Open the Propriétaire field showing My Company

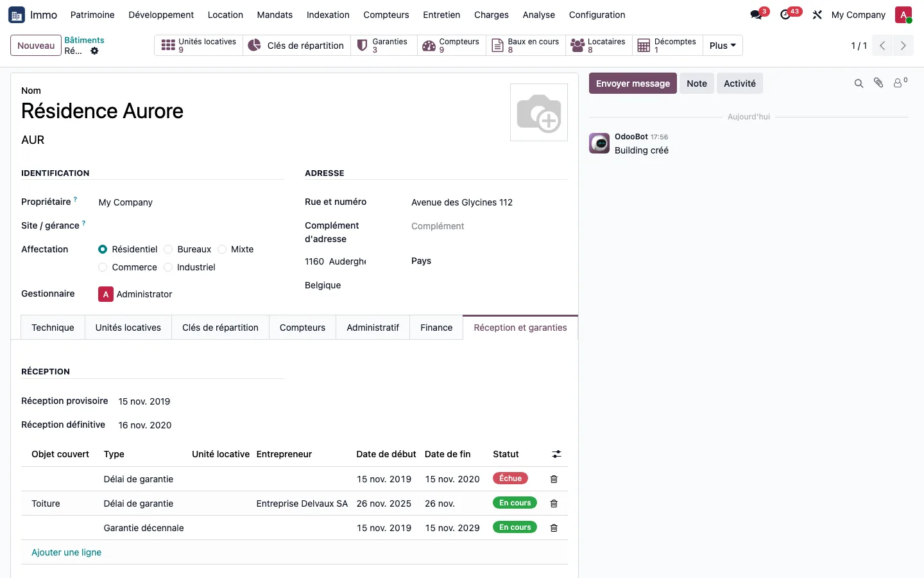click(191, 202)
